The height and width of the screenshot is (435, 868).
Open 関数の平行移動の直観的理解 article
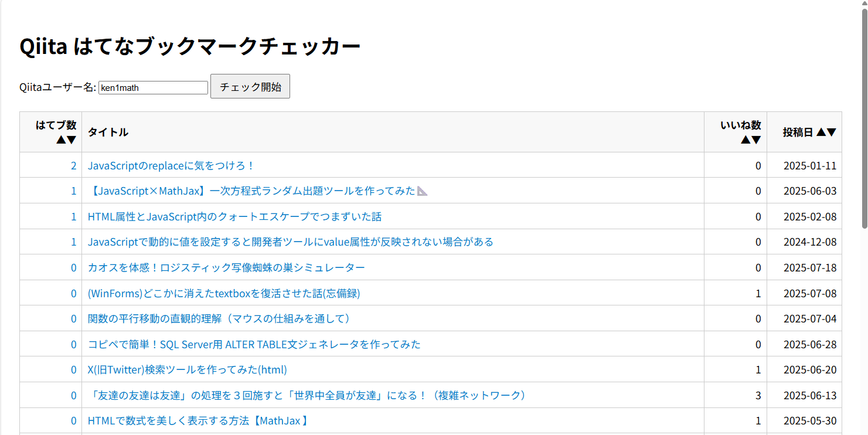pos(221,318)
